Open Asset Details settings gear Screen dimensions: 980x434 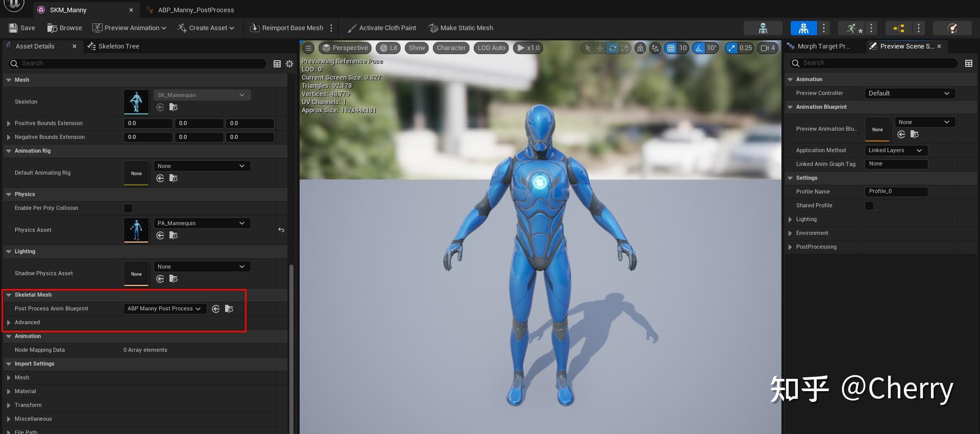click(289, 64)
